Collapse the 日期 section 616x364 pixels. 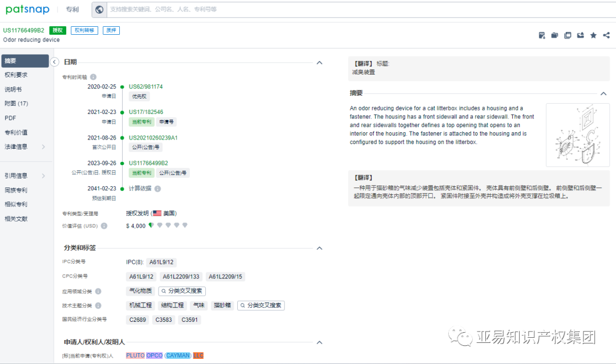tap(319, 63)
